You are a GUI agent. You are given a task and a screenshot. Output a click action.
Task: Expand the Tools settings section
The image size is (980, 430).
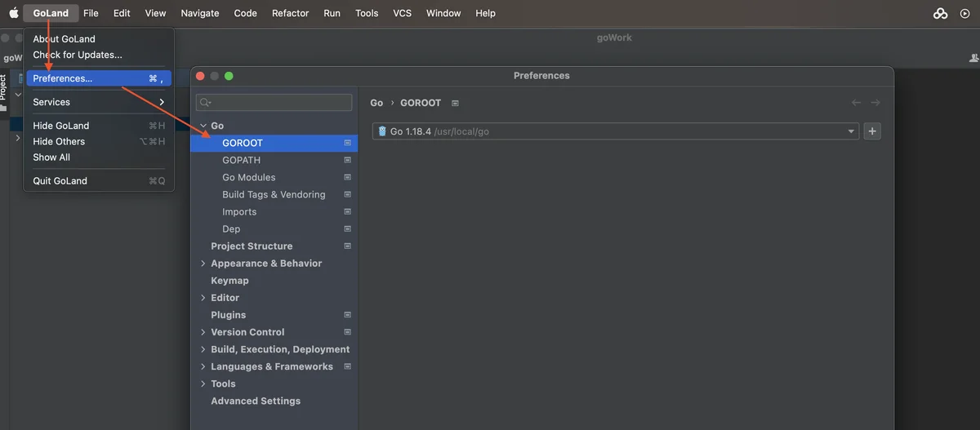pyautogui.click(x=203, y=384)
